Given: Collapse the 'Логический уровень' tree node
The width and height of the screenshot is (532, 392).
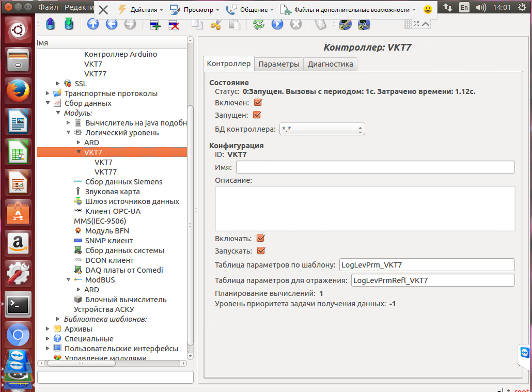Looking at the screenshot, I should 68,133.
